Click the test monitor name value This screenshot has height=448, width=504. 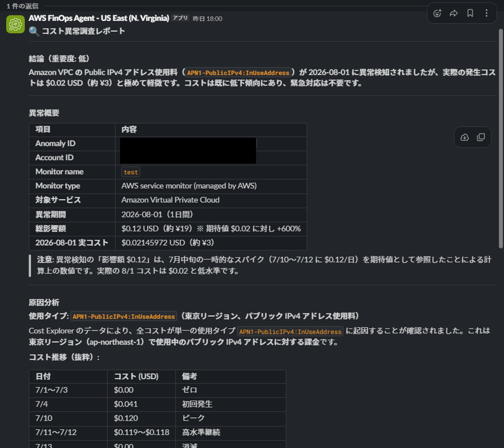pyautogui.click(x=131, y=172)
